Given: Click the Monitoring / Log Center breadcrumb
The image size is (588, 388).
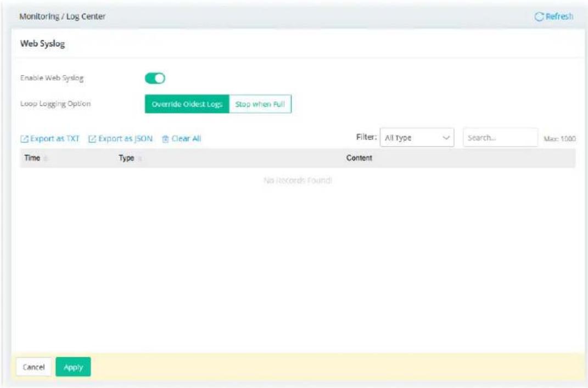Looking at the screenshot, I should [x=62, y=16].
